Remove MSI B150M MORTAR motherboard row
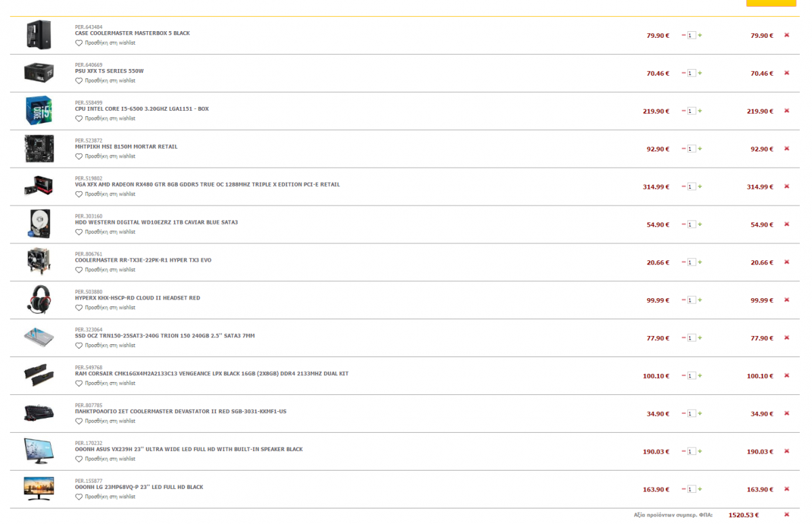This screenshot has width=812, height=524. [x=786, y=149]
